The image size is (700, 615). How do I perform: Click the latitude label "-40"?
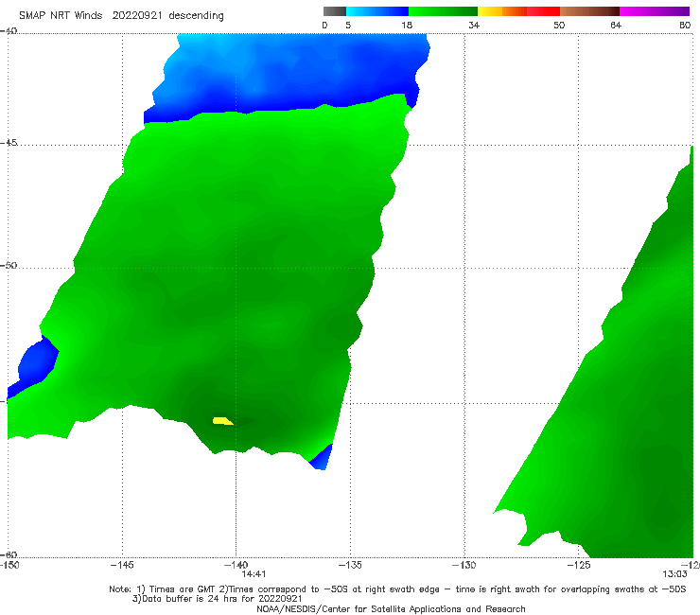[x=9, y=30]
